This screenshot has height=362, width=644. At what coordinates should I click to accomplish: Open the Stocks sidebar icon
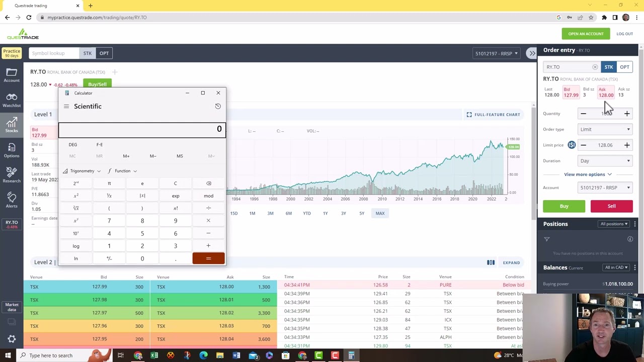click(12, 125)
